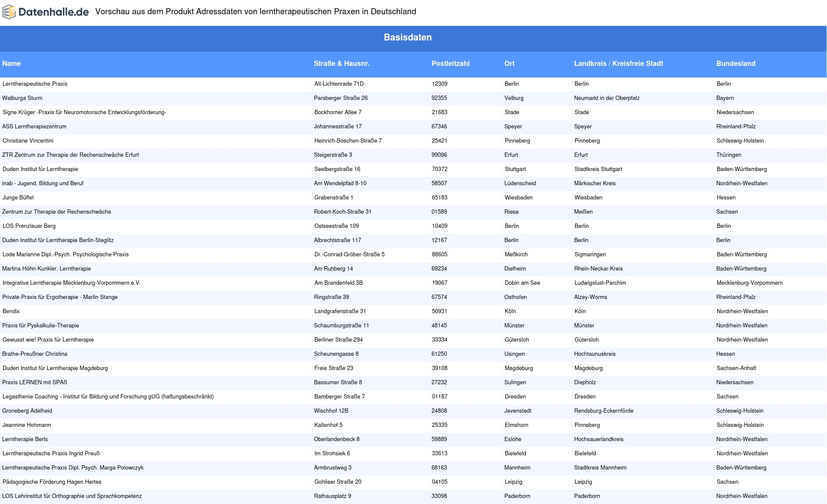
Task: Click district Rhein-Neckar-Kreis
Action: tap(598, 269)
